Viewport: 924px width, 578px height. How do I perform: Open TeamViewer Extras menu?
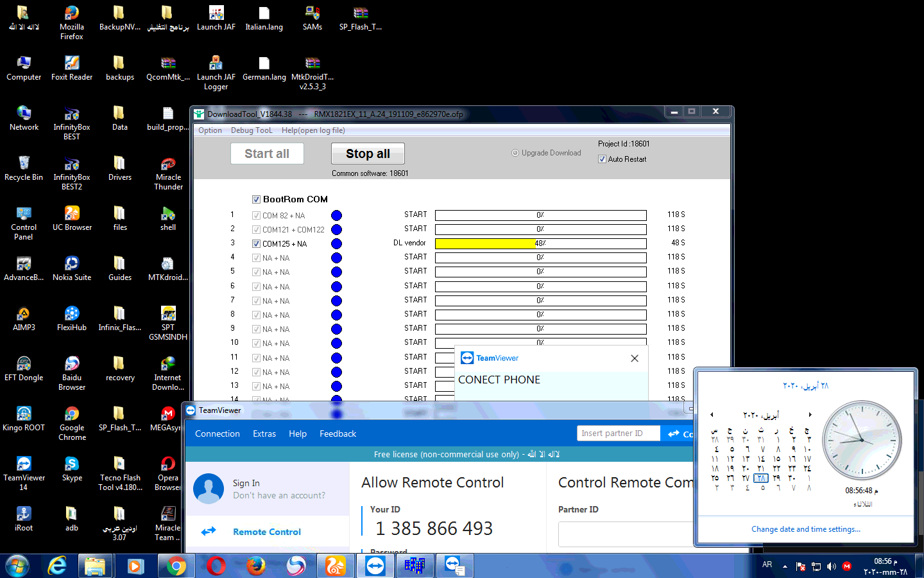(264, 433)
